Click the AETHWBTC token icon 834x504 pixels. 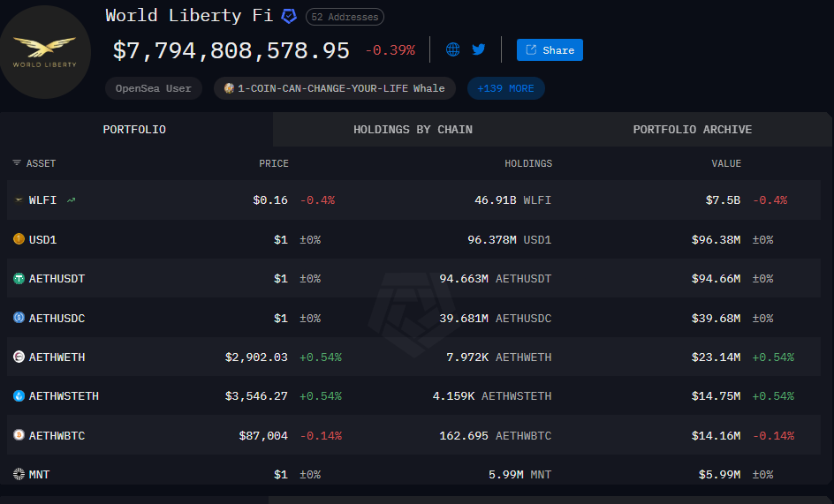coord(19,435)
